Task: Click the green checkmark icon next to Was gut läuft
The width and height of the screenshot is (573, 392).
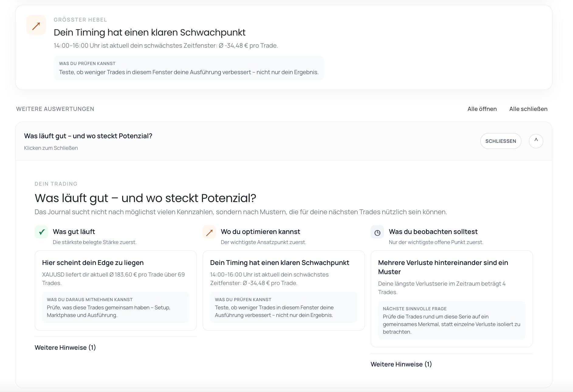Action: [41, 232]
